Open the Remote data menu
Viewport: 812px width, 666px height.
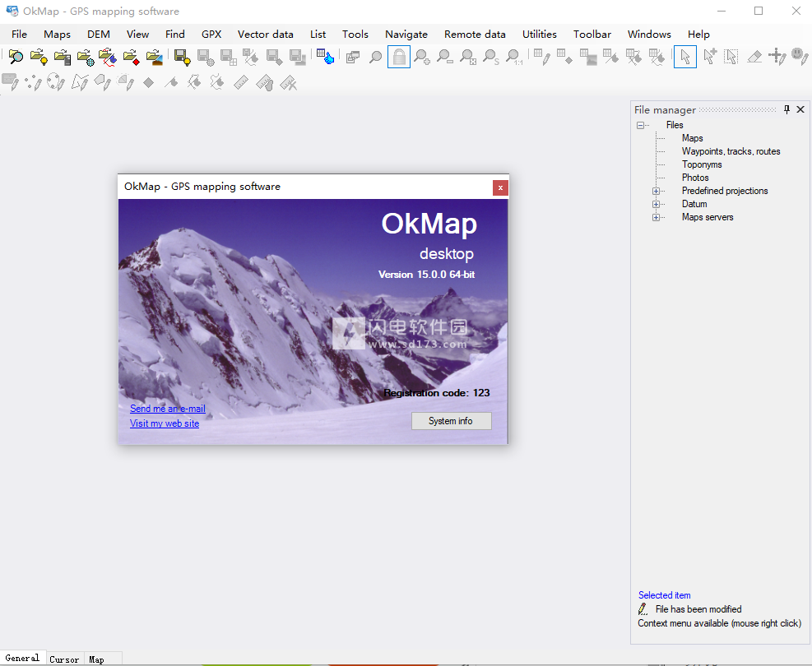tap(475, 35)
